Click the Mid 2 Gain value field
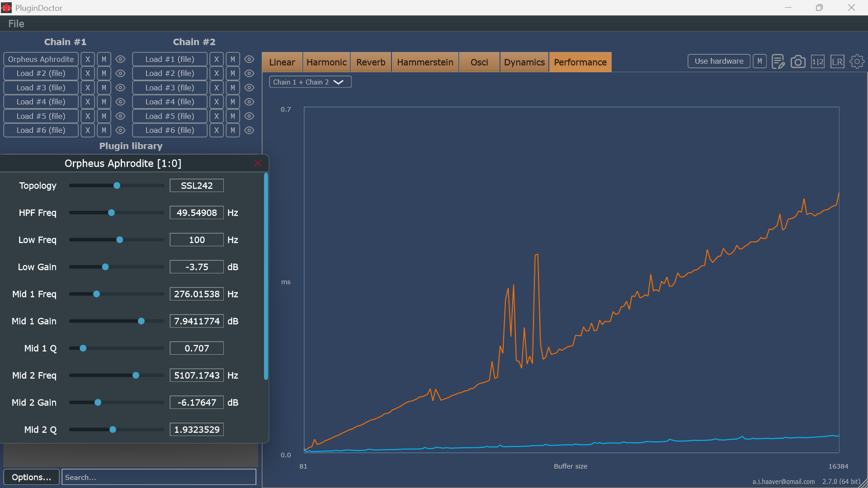This screenshot has height=488, width=868. click(197, 403)
